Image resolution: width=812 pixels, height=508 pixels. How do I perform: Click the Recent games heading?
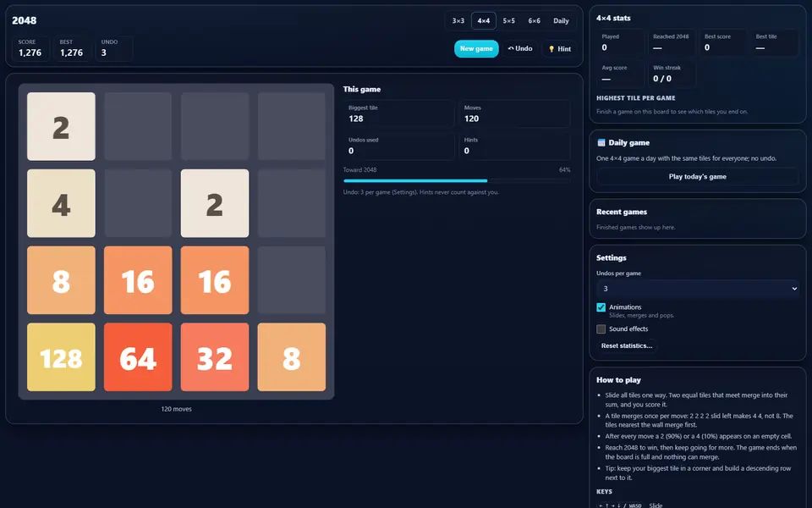(622, 212)
